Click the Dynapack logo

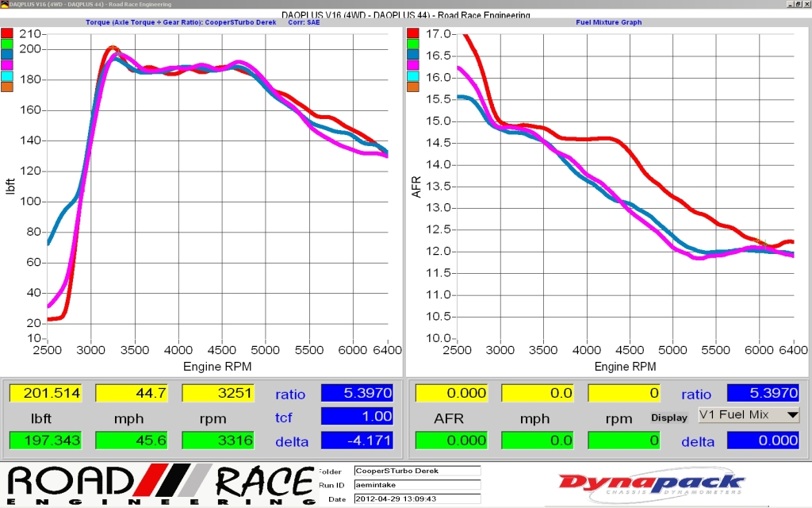tap(650, 483)
